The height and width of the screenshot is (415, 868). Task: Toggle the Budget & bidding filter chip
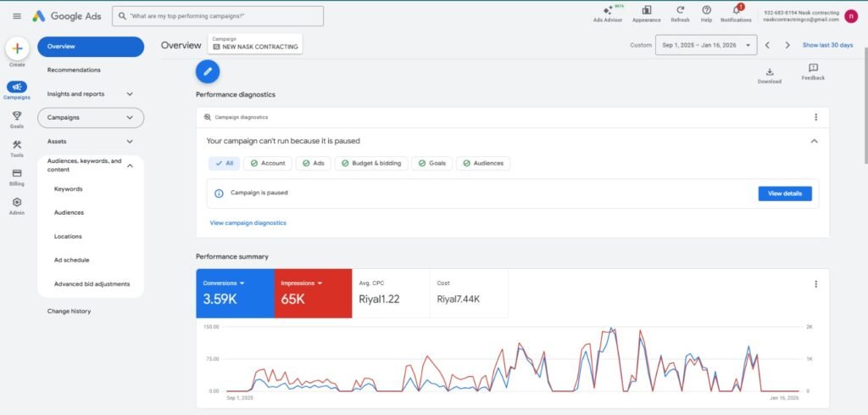372,163
